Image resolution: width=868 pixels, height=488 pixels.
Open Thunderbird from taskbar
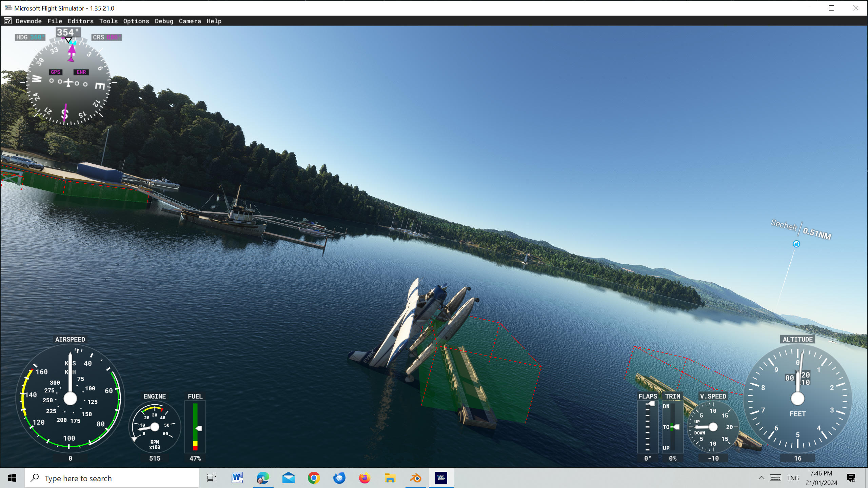tap(339, 478)
